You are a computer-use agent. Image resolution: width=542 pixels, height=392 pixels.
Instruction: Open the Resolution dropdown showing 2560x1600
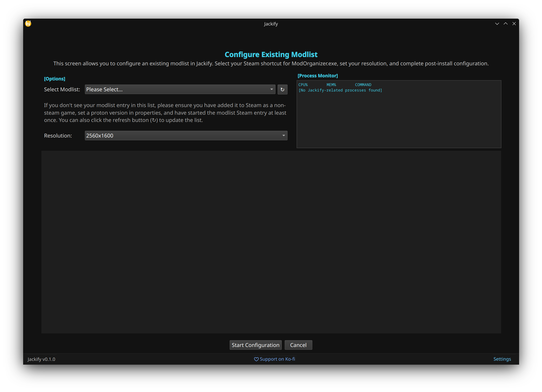click(x=182, y=136)
